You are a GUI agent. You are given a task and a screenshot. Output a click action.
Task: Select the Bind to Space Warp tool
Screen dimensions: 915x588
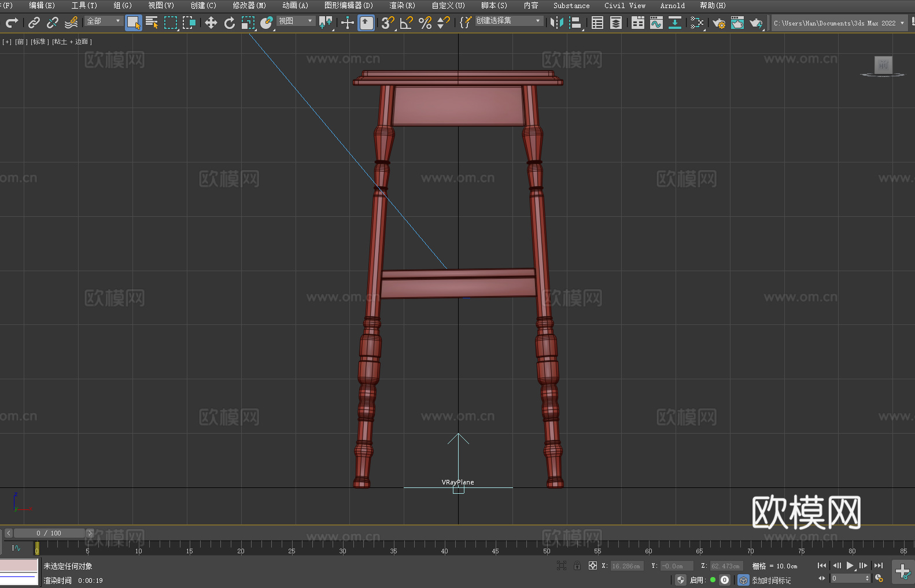click(71, 23)
